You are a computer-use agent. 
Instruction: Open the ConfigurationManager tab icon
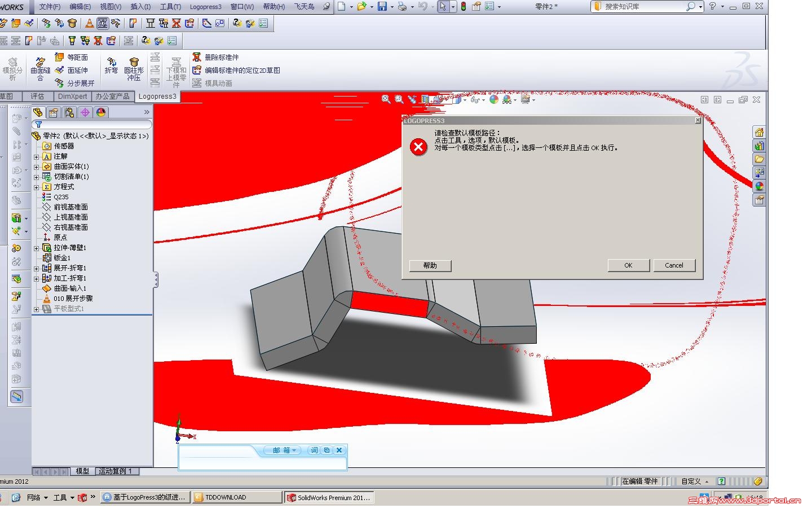coord(69,112)
